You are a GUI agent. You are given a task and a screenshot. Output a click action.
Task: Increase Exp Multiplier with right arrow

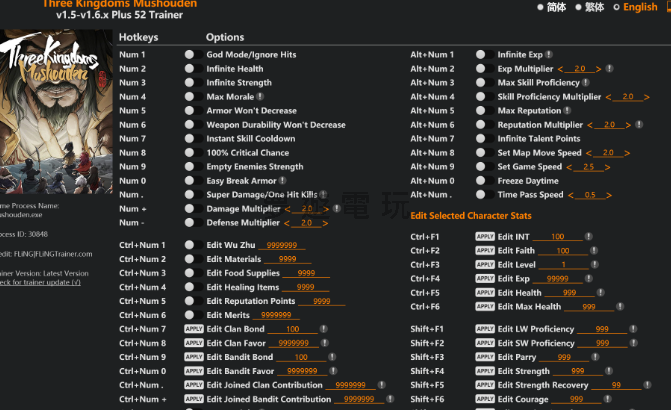tap(599, 69)
